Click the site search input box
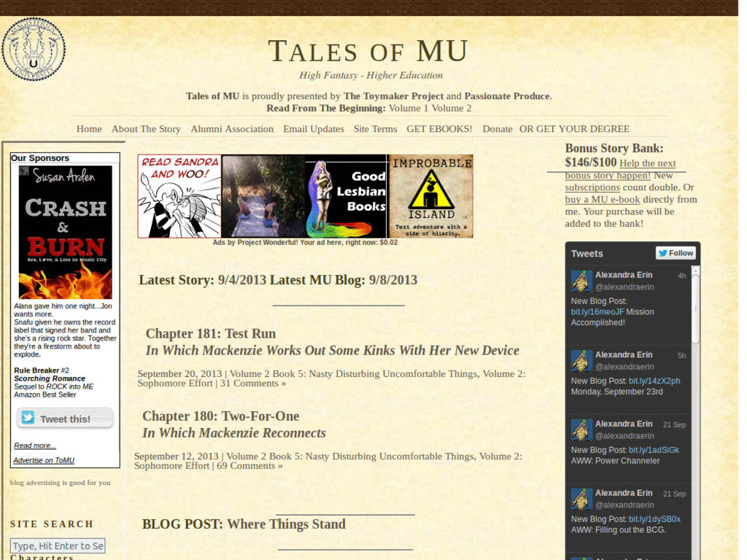The height and width of the screenshot is (560, 747). pyautogui.click(x=57, y=545)
